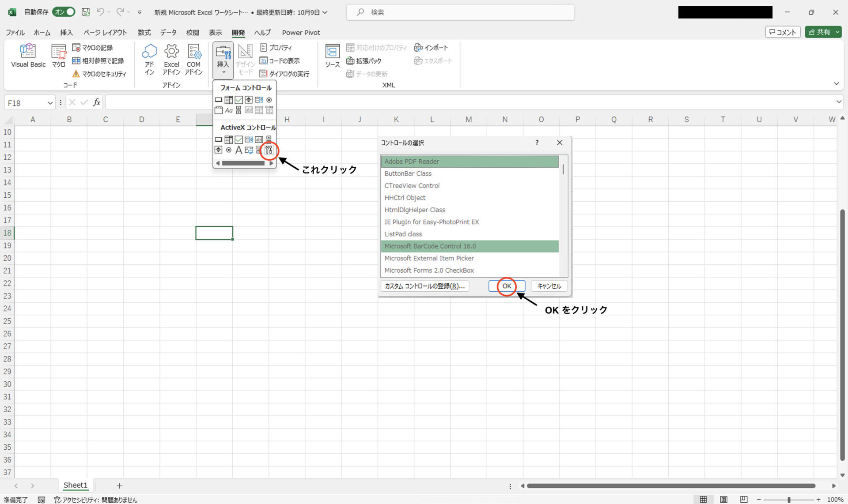Open XML 拡張パック
The width and height of the screenshot is (848, 504).
363,61
